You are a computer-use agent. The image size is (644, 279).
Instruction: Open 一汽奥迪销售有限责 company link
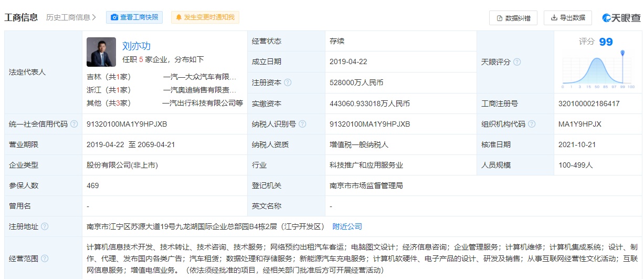[199, 90]
